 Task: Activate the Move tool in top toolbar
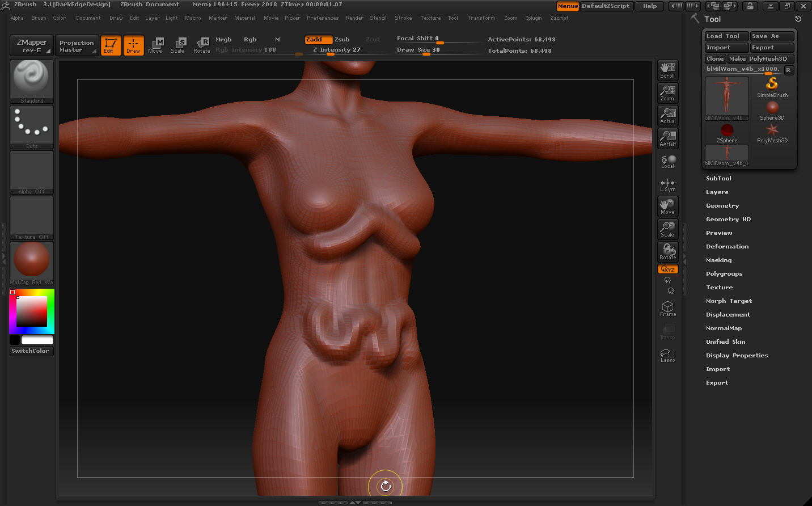(155, 45)
